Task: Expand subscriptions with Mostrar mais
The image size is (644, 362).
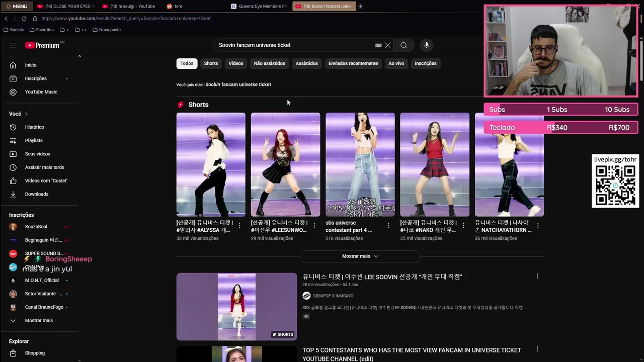Action: [39, 320]
